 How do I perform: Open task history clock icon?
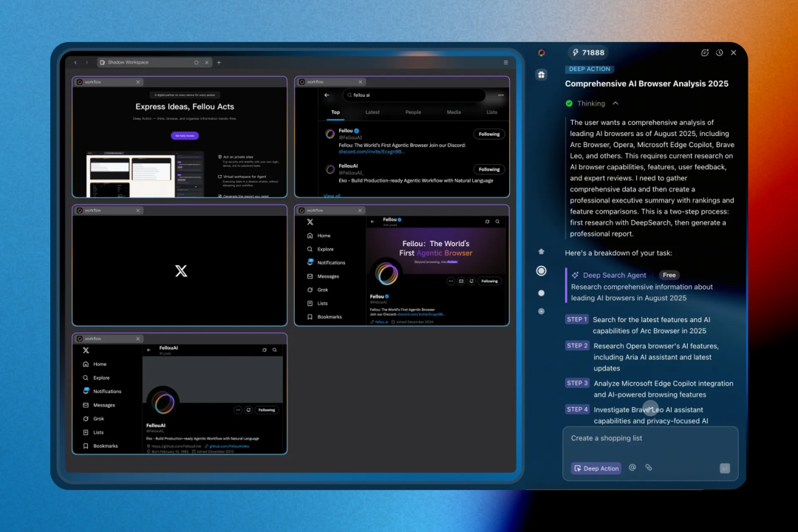click(719, 52)
